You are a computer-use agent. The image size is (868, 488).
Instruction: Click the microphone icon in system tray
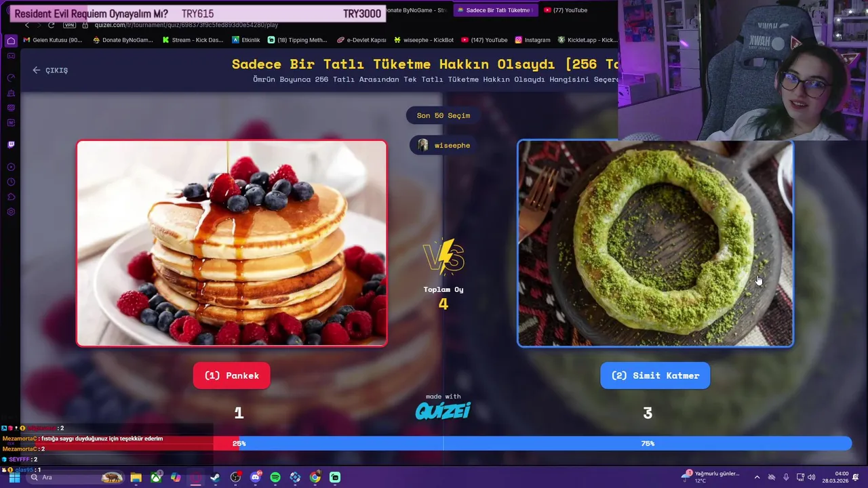[787, 477]
